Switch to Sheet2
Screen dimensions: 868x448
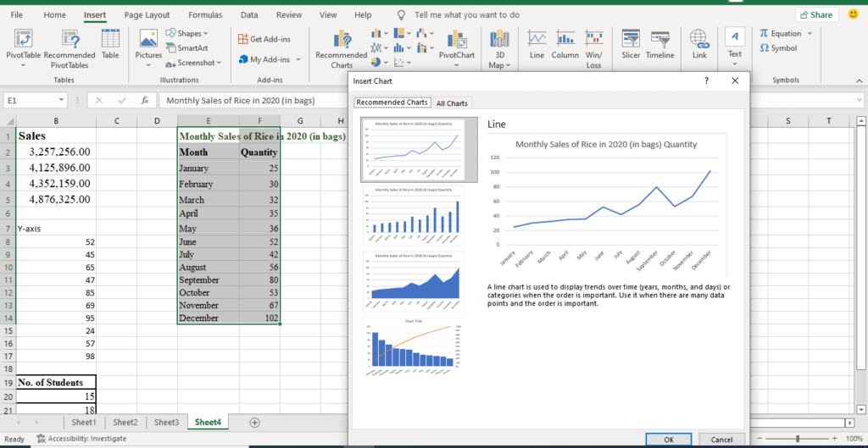125,422
